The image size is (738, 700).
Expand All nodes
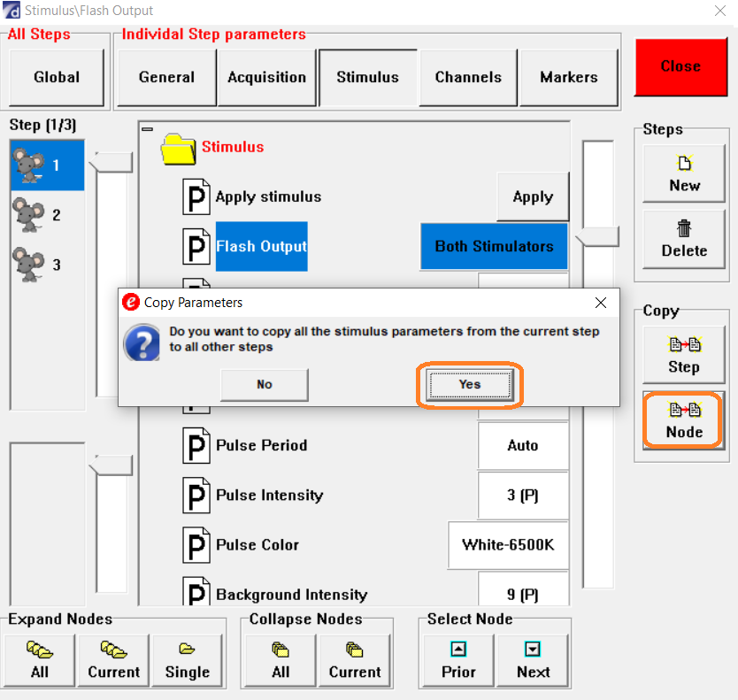coord(40,660)
